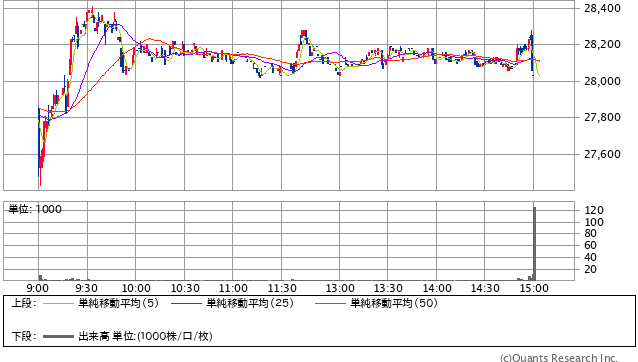This screenshot has width=638, height=362.
Task: Click the 出来高 単位:(1000株/口/枚) legend text
Action: click(145, 336)
